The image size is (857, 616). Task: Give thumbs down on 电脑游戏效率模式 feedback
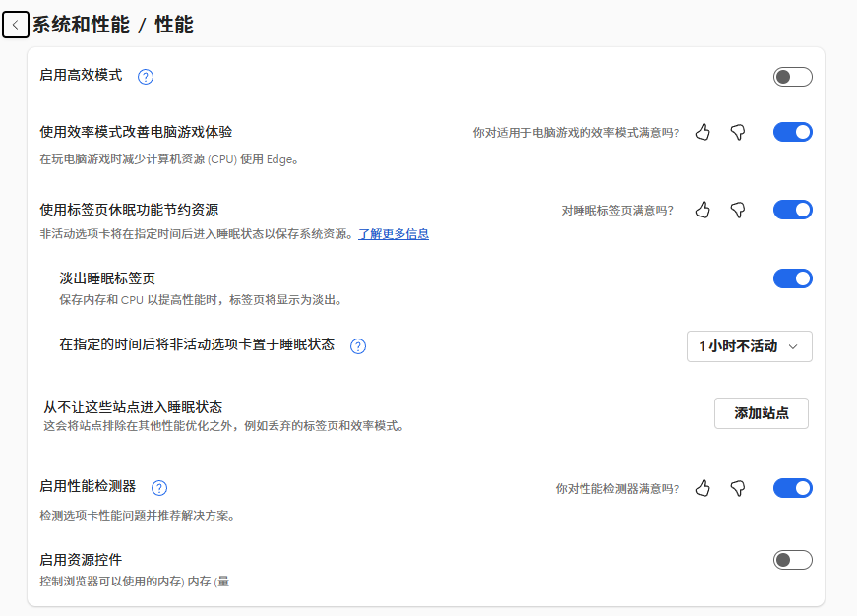[x=737, y=131]
